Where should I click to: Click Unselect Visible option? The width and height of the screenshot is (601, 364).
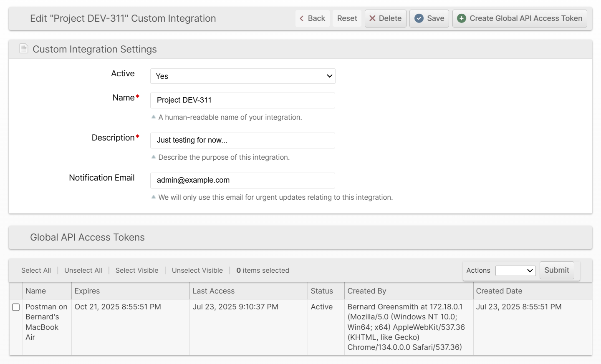click(x=197, y=271)
